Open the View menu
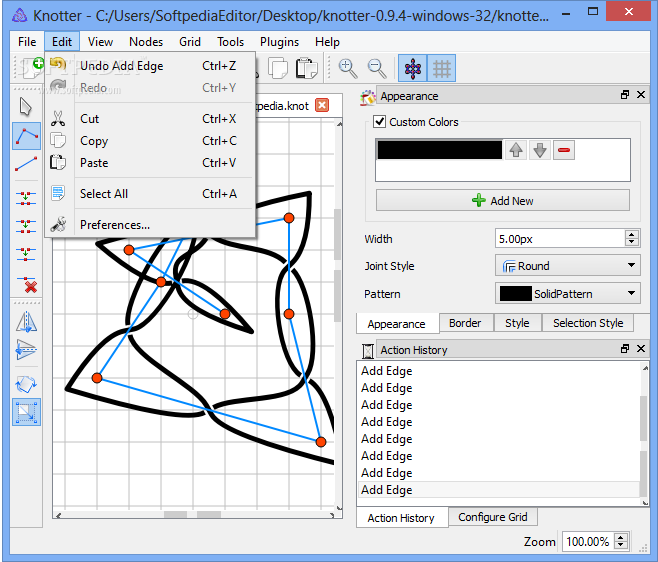 pos(100,42)
